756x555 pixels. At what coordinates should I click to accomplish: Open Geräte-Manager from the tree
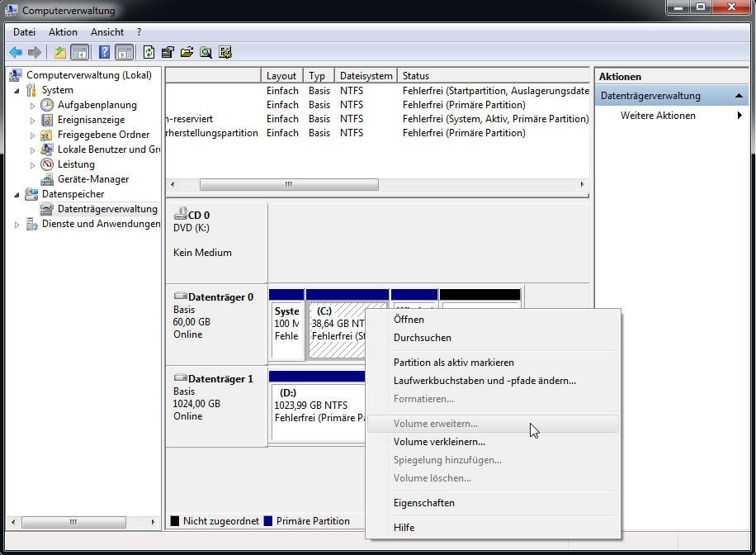[93, 179]
